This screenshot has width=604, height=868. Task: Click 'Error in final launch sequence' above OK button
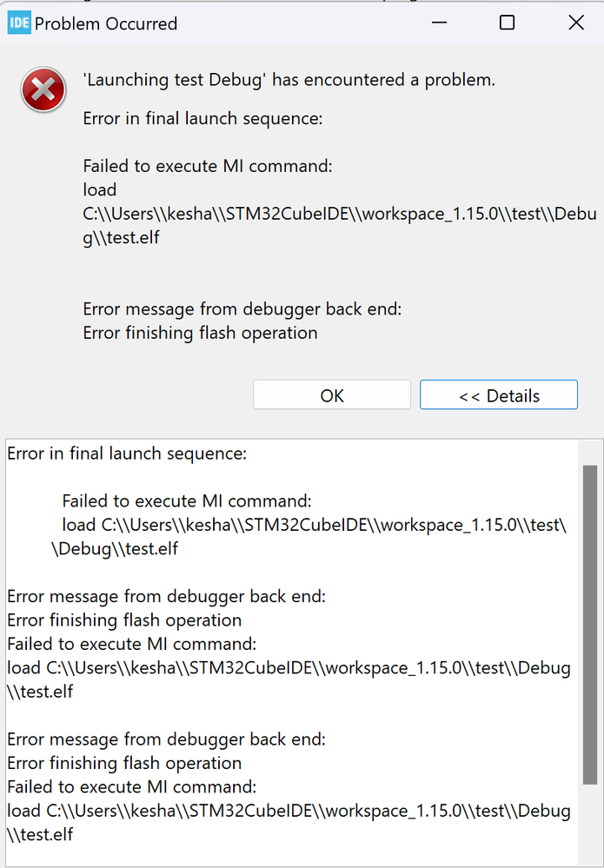point(202,118)
